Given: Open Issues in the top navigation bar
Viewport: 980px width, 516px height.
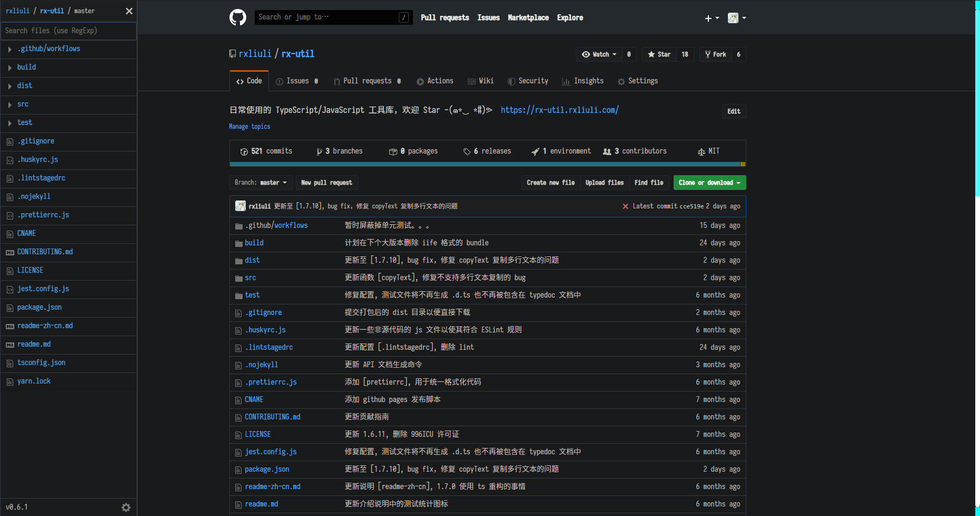Looking at the screenshot, I should coord(488,18).
